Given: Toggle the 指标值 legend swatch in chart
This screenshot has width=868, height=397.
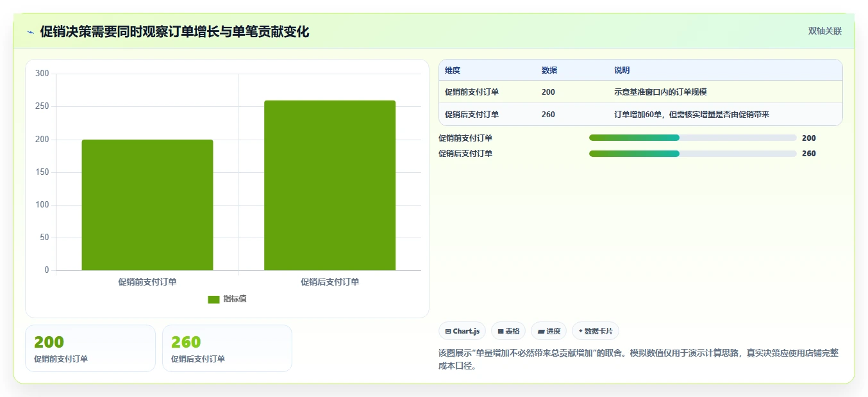Looking at the screenshot, I should coord(213,299).
